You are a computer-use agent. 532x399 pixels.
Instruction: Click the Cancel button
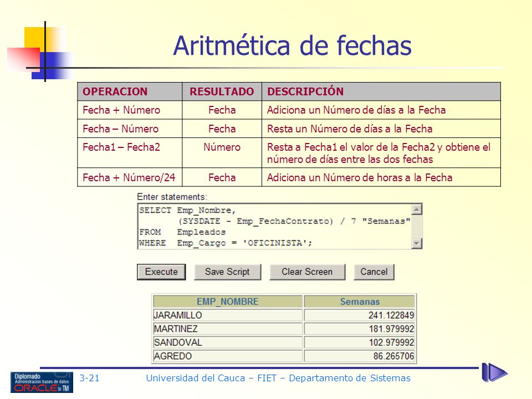coord(374,272)
